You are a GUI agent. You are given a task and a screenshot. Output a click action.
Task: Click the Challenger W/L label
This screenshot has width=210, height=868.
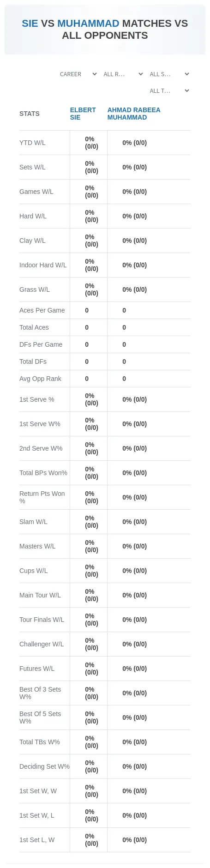(42, 644)
